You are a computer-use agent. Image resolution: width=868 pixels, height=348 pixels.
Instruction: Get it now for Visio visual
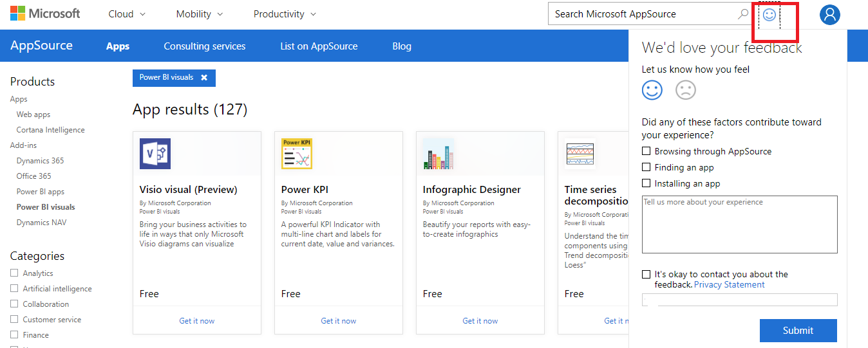[197, 320]
